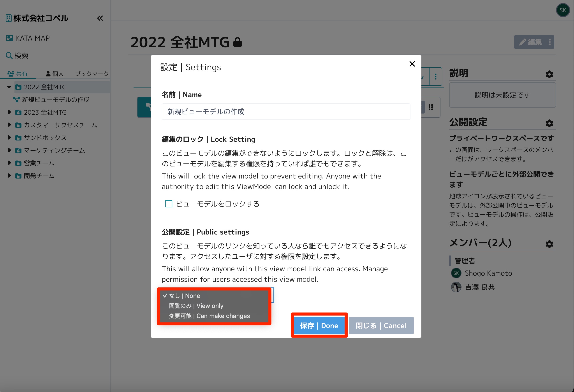
Task: Select the 2023 全社MTG folder icon
Action: click(x=18, y=113)
